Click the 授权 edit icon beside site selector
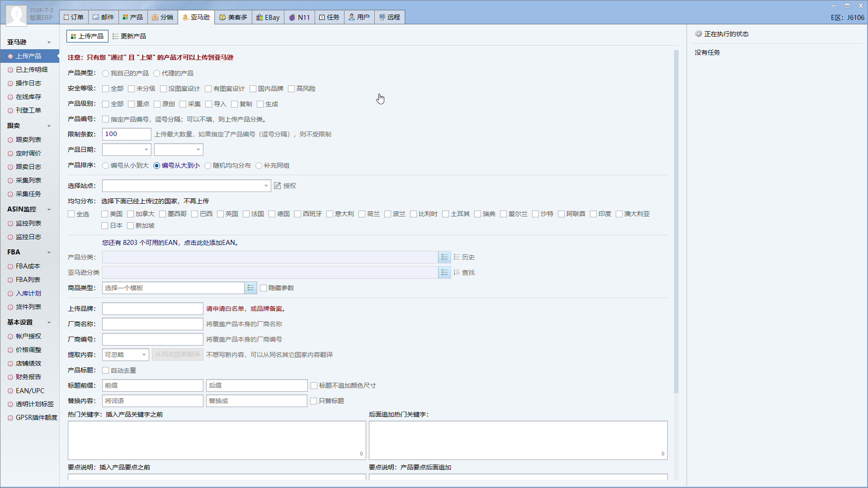The height and width of the screenshot is (488, 868). 278,186
